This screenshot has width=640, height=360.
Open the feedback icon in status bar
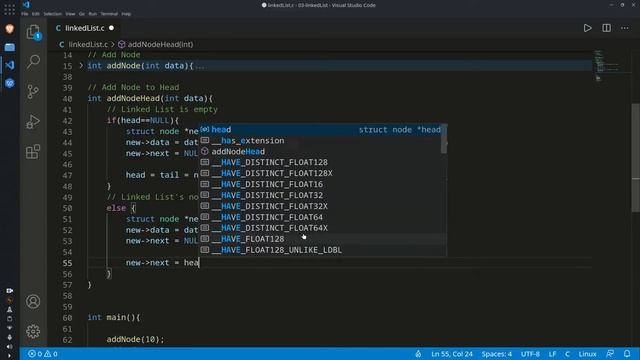tap(610, 354)
